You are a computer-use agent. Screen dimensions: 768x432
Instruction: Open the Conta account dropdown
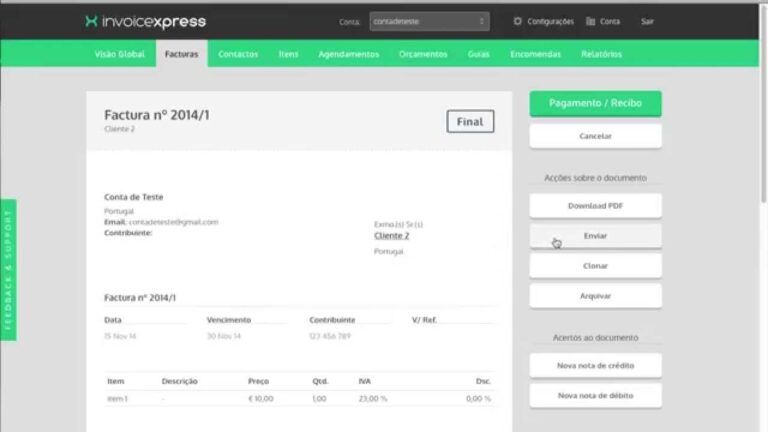pyautogui.click(x=429, y=21)
